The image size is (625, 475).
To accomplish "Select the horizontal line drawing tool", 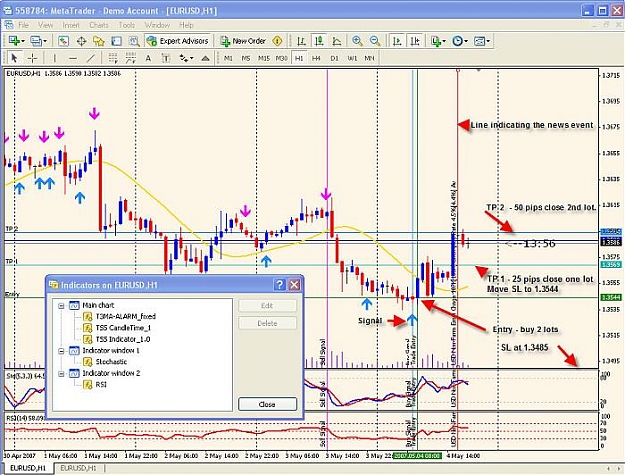I will coord(73,59).
